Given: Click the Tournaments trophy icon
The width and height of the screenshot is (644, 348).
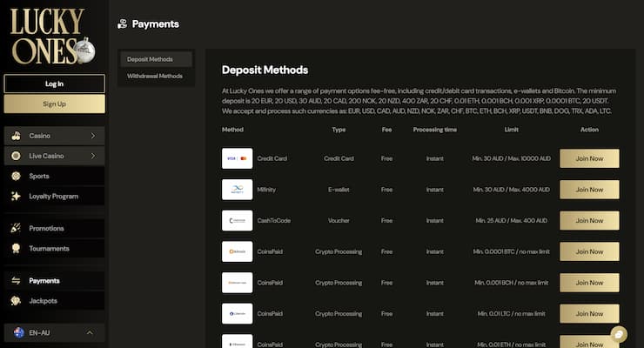Looking at the screenshot, I should [16, 248].
